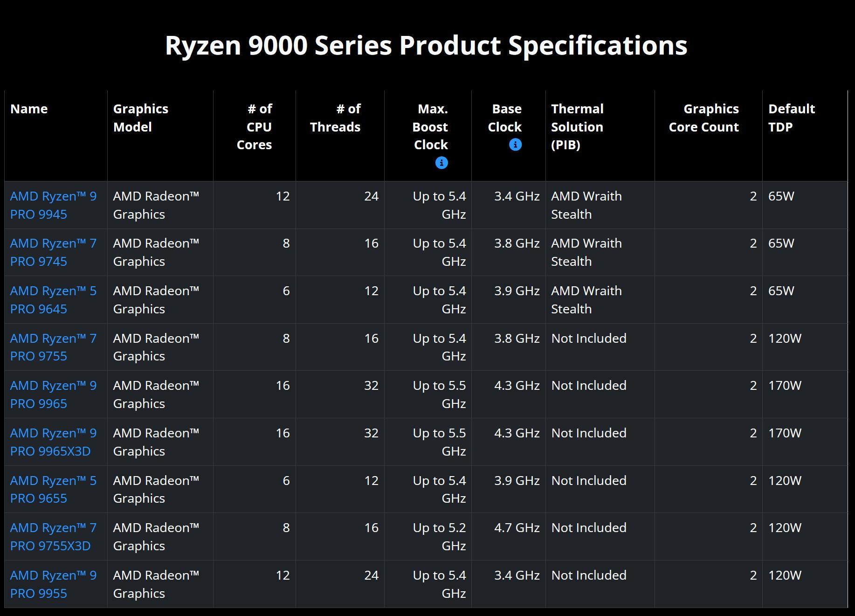Screen dimensions: 855x616
Task: Open the AMD Ryzen 7 PRO 9755 link
Action: (54, 347)
